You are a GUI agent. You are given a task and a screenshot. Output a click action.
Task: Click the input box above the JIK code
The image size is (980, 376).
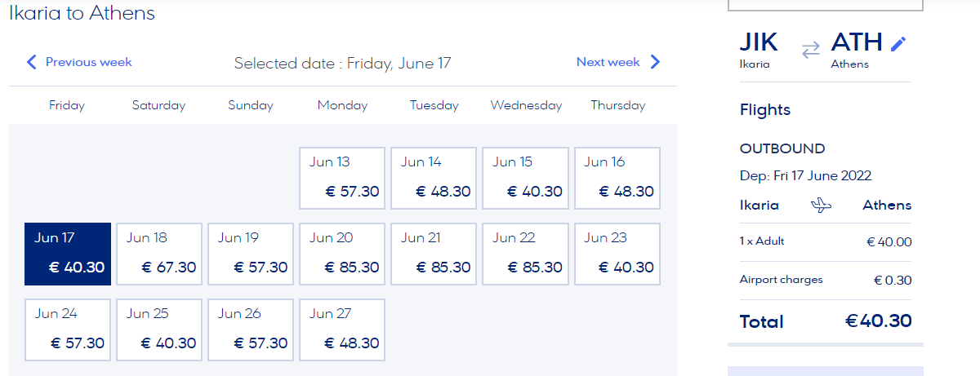pos(826,5)
